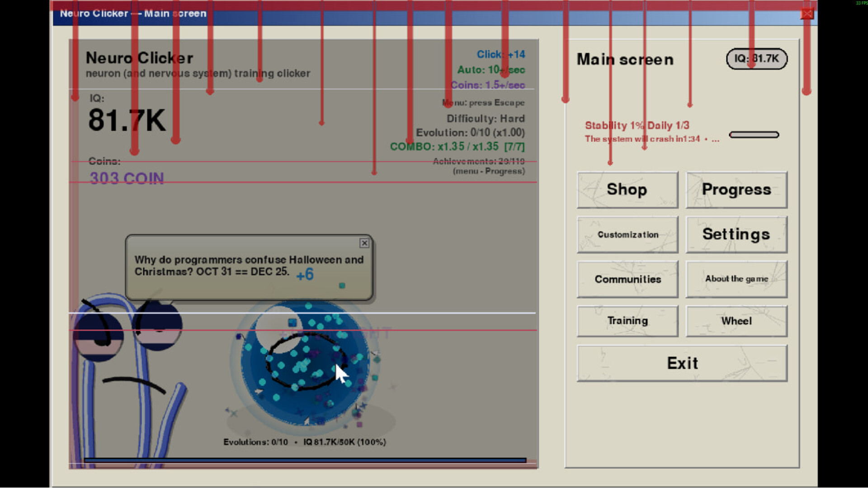Close the programmer joke popup
Viewport: 868px width, 488px height.
pyautogui.click(x=364, y=244)
